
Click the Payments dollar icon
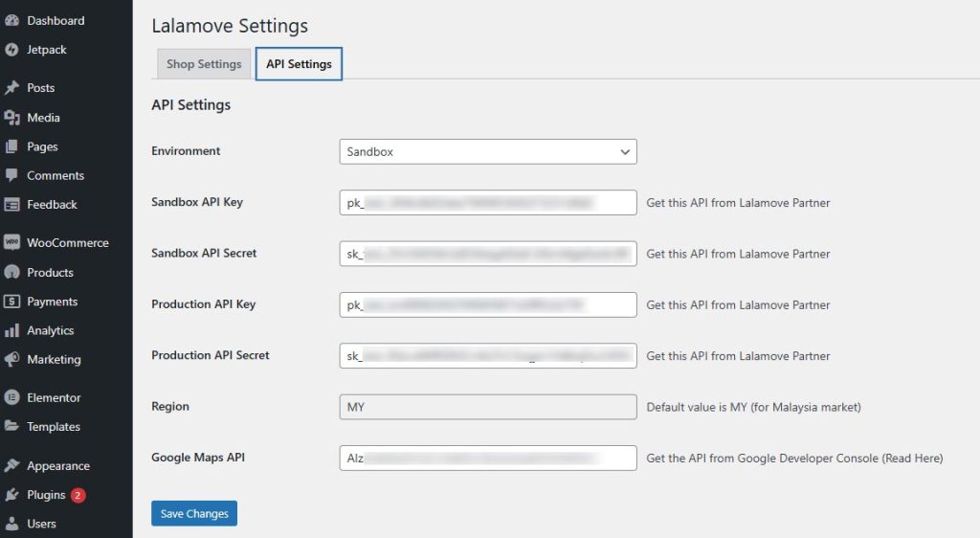tap(11, 302)
